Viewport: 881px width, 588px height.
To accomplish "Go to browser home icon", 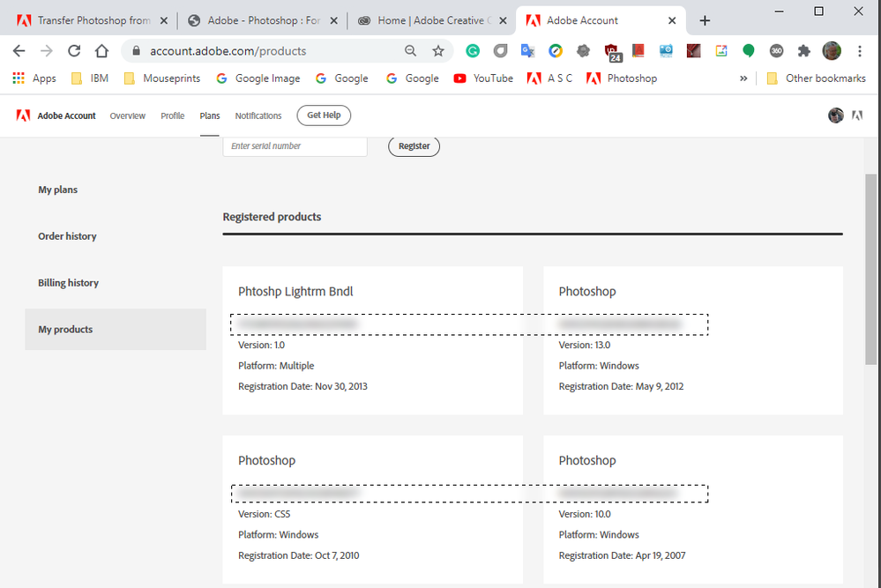I will (x=101, y=51).
